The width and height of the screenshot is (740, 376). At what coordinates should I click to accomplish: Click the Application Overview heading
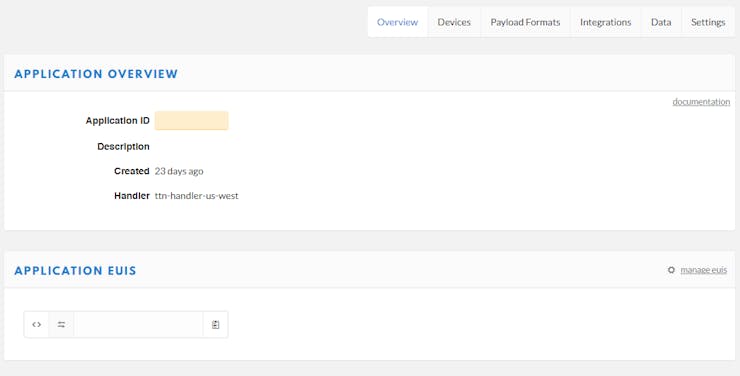pyautogui.click(x=96, y=74)
